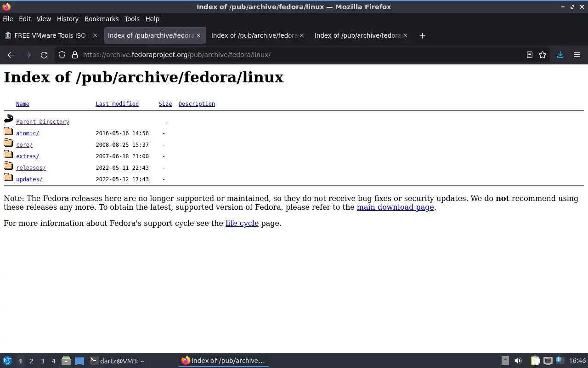Viewport: 588px width, 368px height.
Task: Show site security padlock info
Action: pos(75,55)
